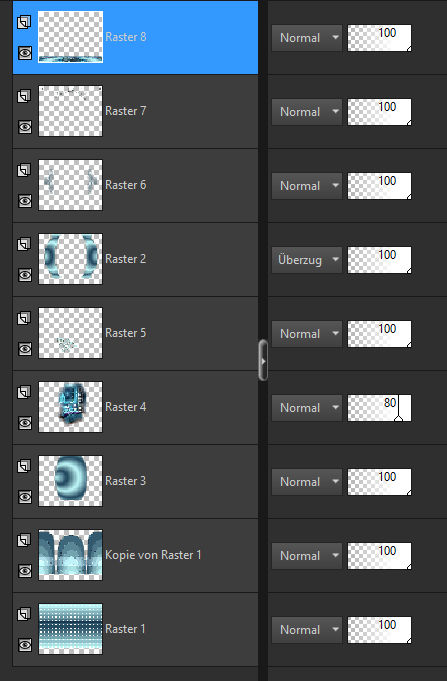This screenshot has width=447, height=681.
Task: Open the Überzug blend mode dropdown for Raster 2
Action: tap(307, 260)
